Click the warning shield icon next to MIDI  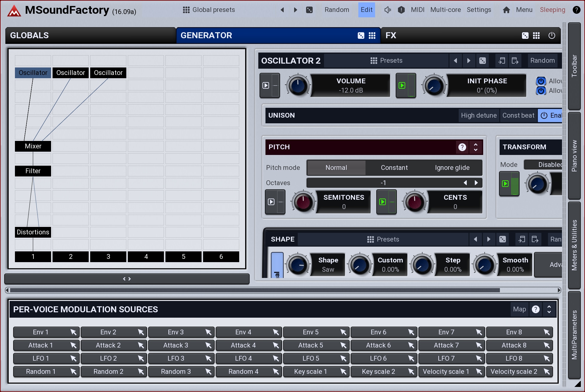401,10
